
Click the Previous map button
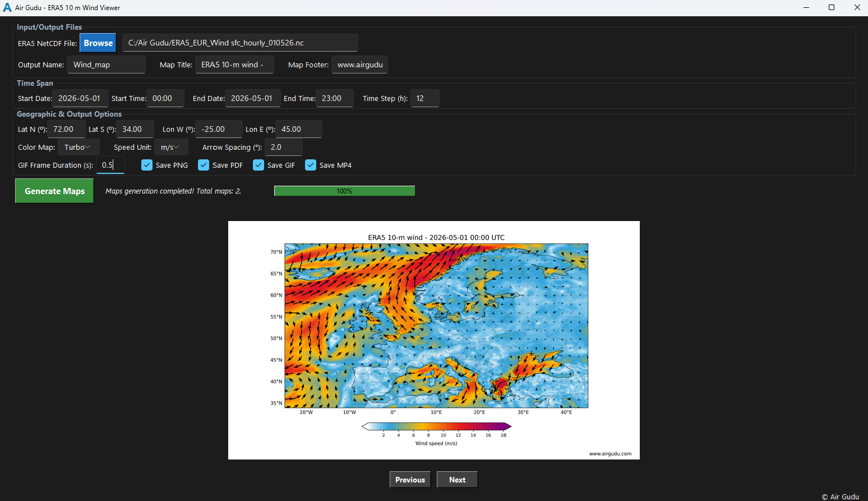click(410, 480)
